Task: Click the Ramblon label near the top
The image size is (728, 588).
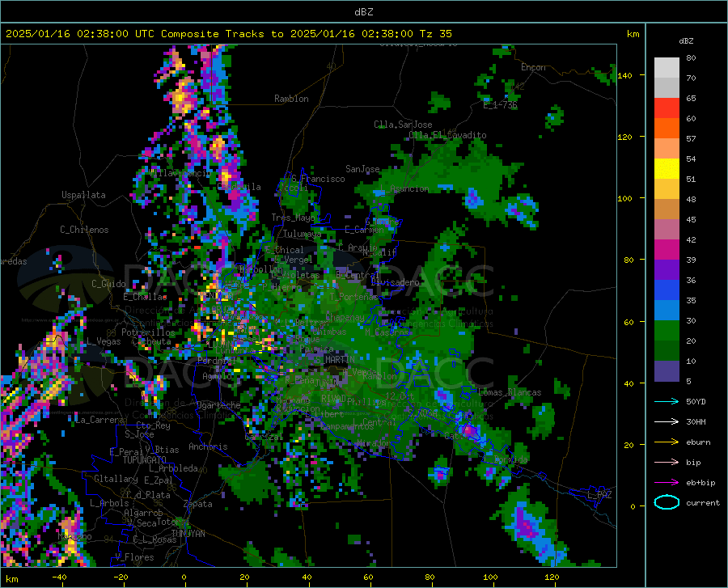Action: point(291,99)
